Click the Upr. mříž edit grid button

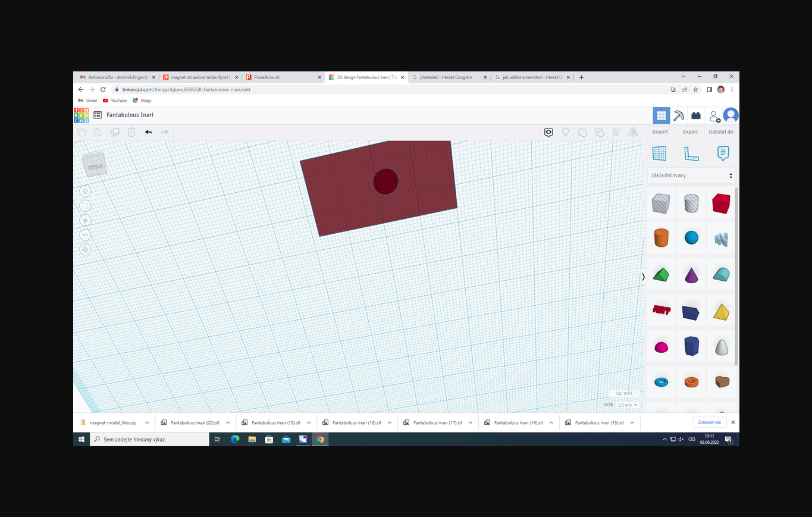(x=624, y=394)
